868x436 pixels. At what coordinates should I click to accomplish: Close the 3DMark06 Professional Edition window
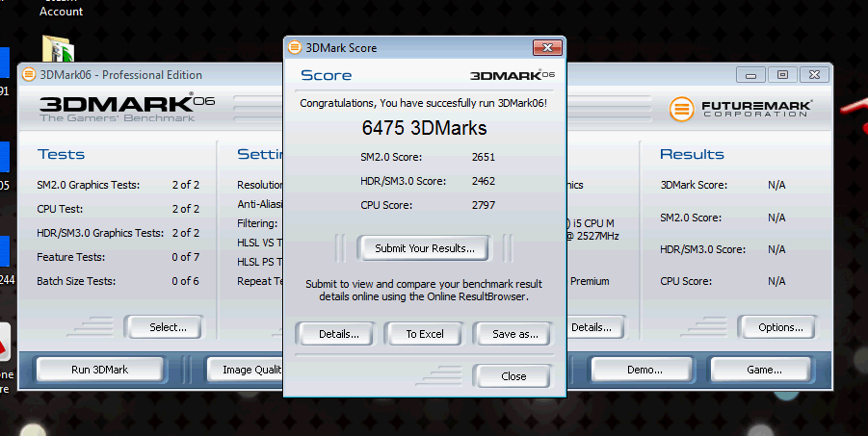point(814,75)
